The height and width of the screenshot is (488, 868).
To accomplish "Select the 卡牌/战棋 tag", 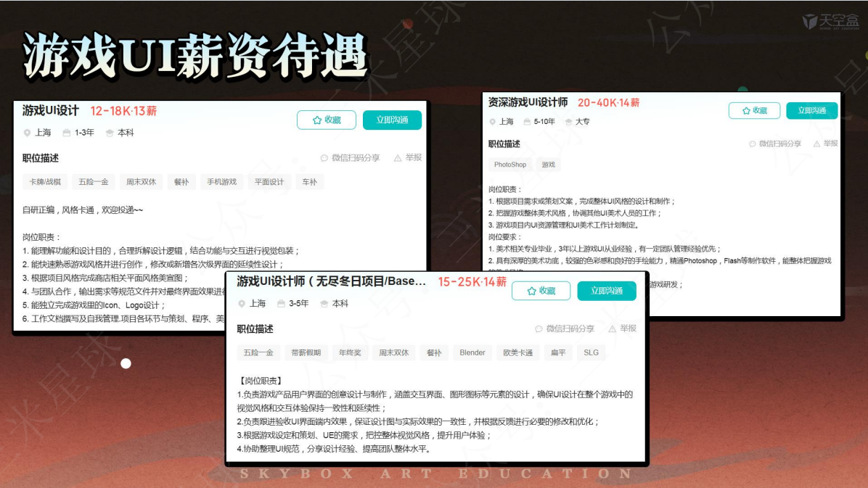I will [46, 182].
